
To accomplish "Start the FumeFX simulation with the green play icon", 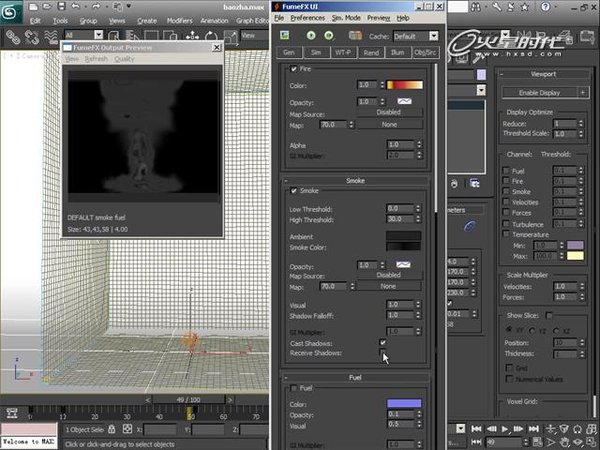I will click(310, 35).
